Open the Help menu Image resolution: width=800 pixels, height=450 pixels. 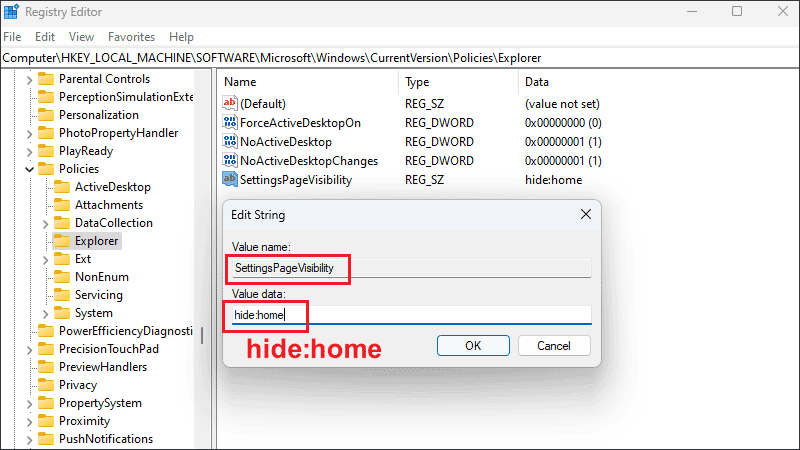pyautogui.click(x=181, y=37)
